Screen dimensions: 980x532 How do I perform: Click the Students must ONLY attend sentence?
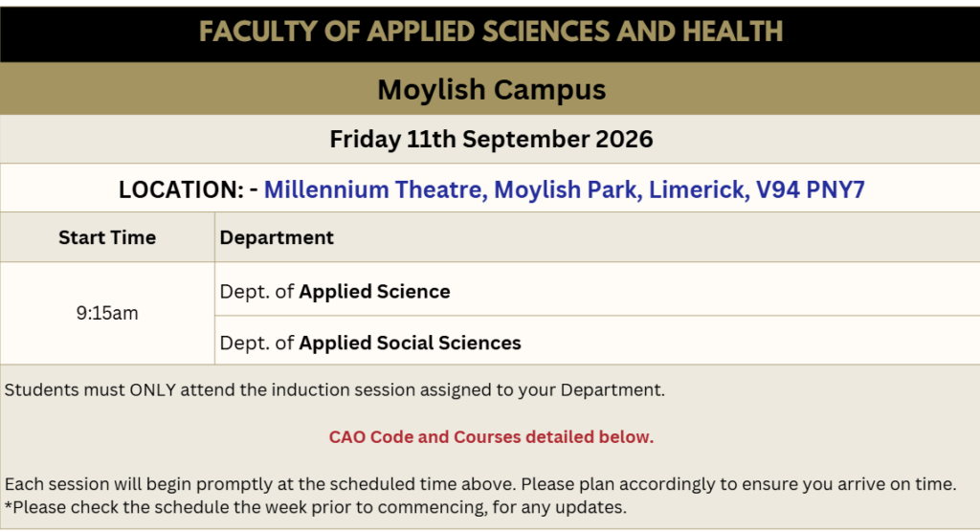[x=334, y=390]
